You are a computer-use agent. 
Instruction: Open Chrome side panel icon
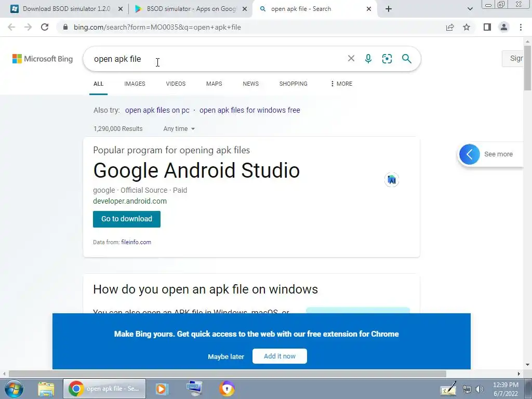click(487, 27)
